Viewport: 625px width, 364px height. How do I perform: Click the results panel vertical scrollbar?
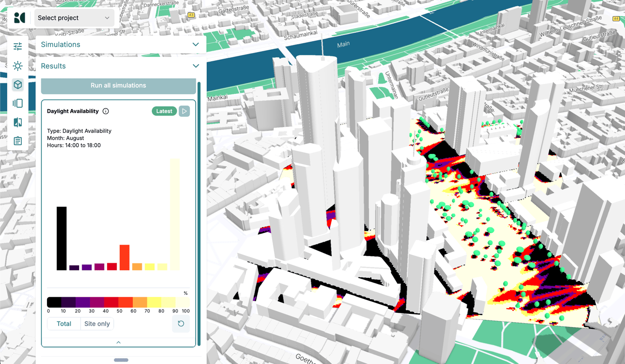click(x=199, y=214)
